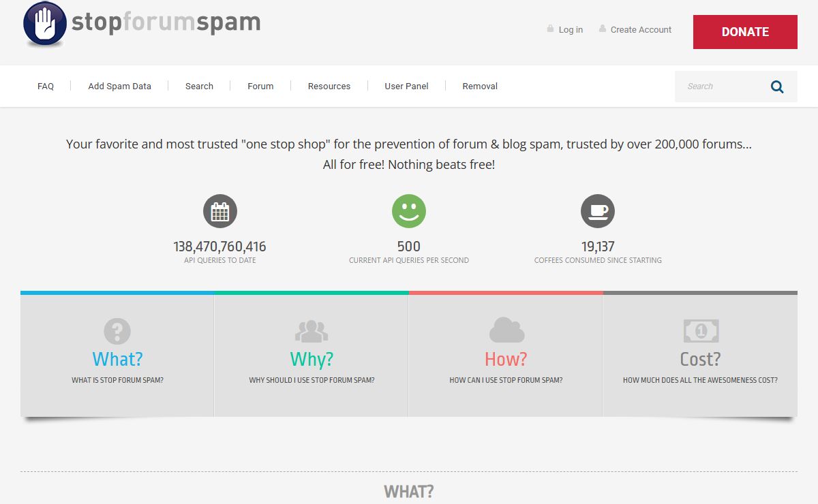Click the coffee cup icon
Viewport: 818px width, 504px height.
[x=598, y=211]
